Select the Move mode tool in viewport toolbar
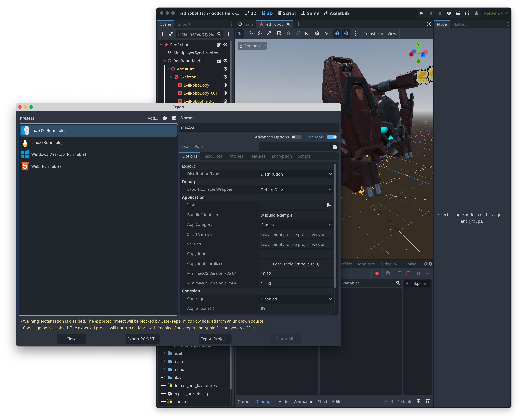Image resolution: width=521 pixels, height=420 pixels. [x=251, y=34]
